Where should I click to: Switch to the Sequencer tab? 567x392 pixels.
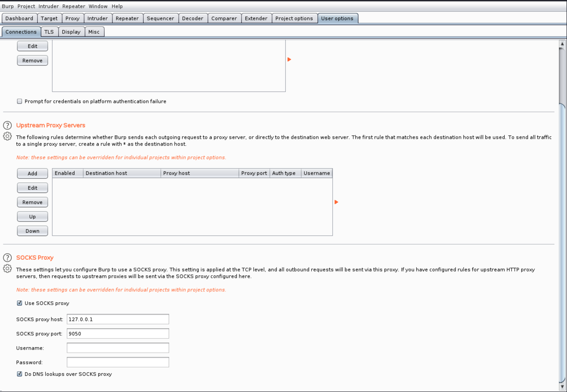161,18
